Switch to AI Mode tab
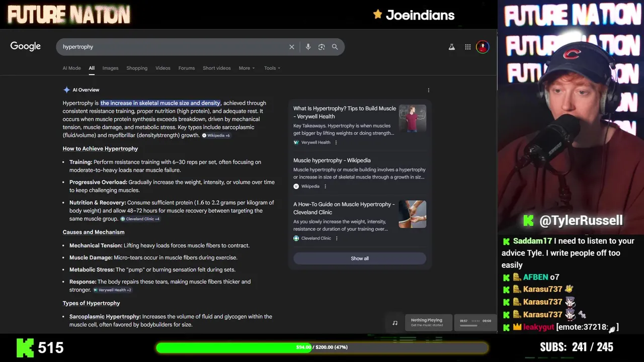This screenshot has width=644, height=362. (71, 68)
